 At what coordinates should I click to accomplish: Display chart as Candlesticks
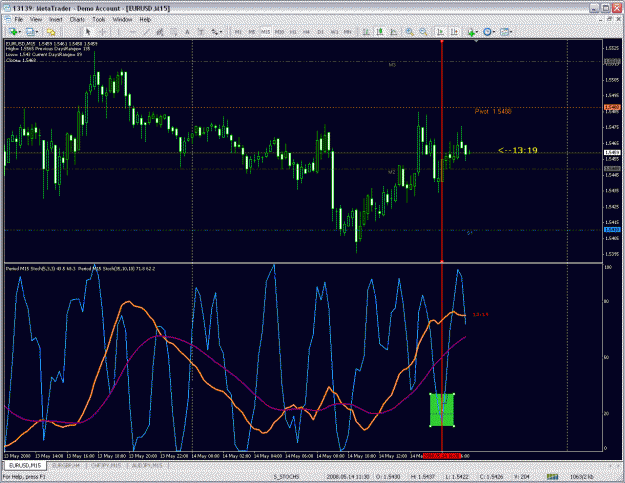pos(380,32)
